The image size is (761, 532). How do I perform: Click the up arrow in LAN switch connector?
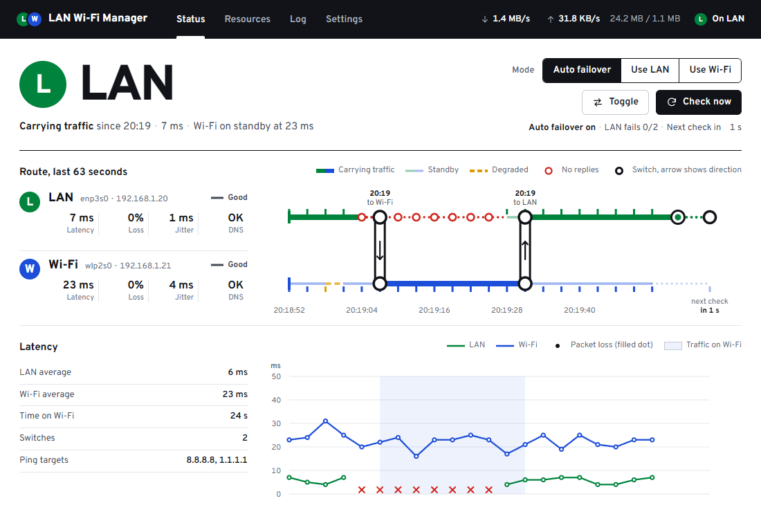pyautogui.click(x=525, y=250)
